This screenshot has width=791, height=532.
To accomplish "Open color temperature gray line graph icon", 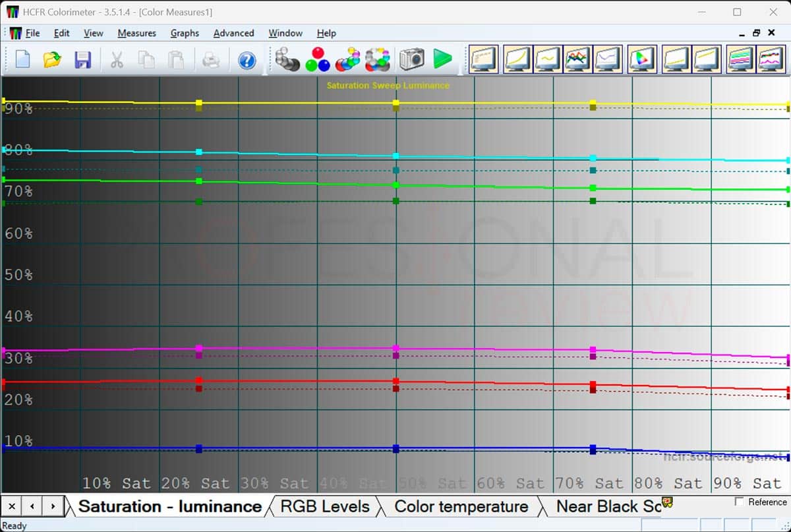I will (608, 59).
